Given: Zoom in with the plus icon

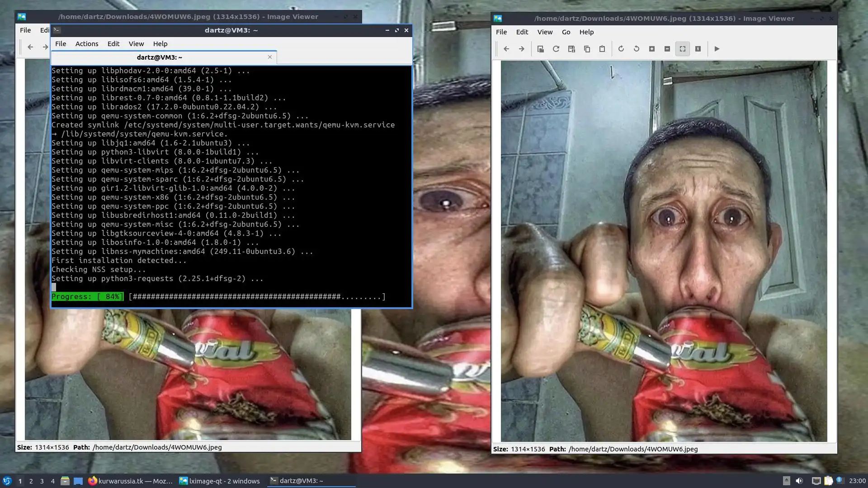Looking at the screenshot, I should click(x=652, y=49).
